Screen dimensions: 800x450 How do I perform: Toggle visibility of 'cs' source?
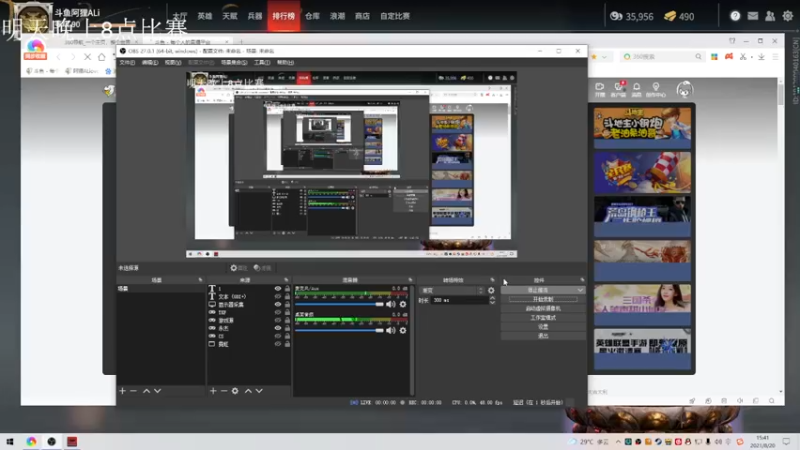click(278, 336)
